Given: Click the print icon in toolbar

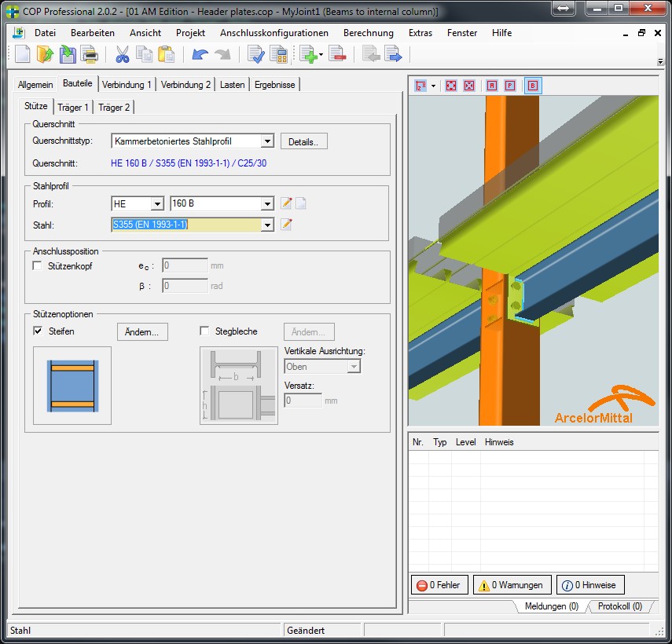Looking at the screenshot, I should tap(89, 54).
